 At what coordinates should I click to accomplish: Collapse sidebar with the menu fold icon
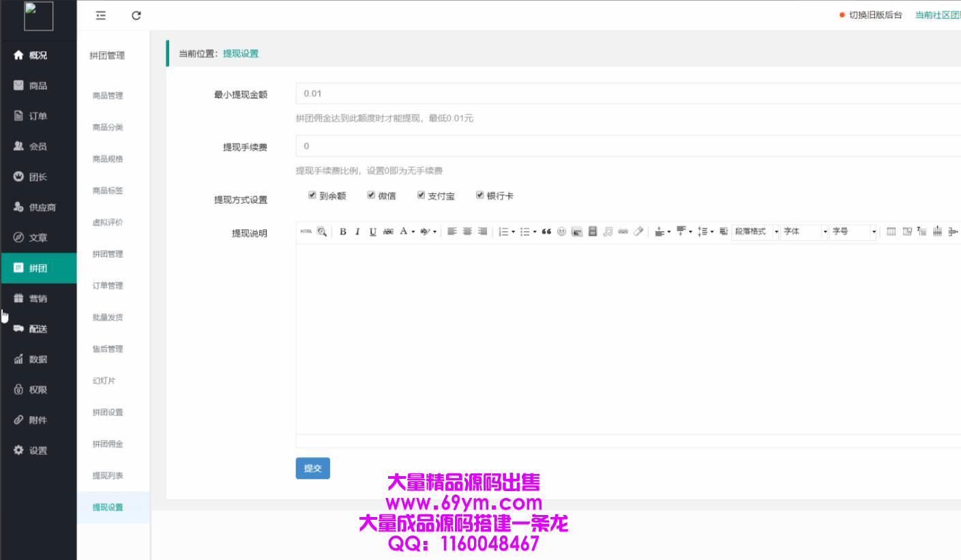click(101, 16)
